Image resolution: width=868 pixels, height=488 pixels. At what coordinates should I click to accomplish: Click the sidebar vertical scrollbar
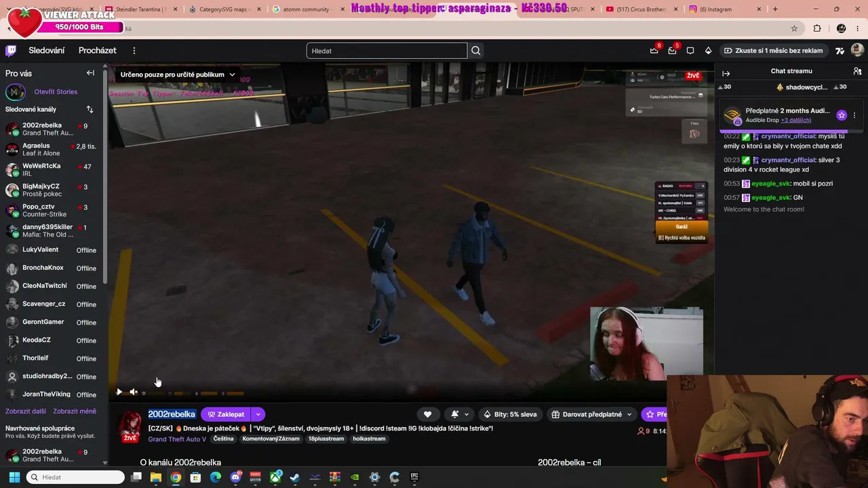coord(105,176)
